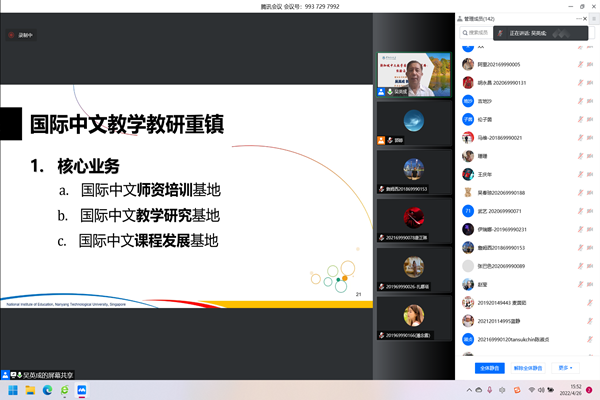Open Tencent Meeting from the taskbar
600x400 pixels.
click(x=82, y=389)
